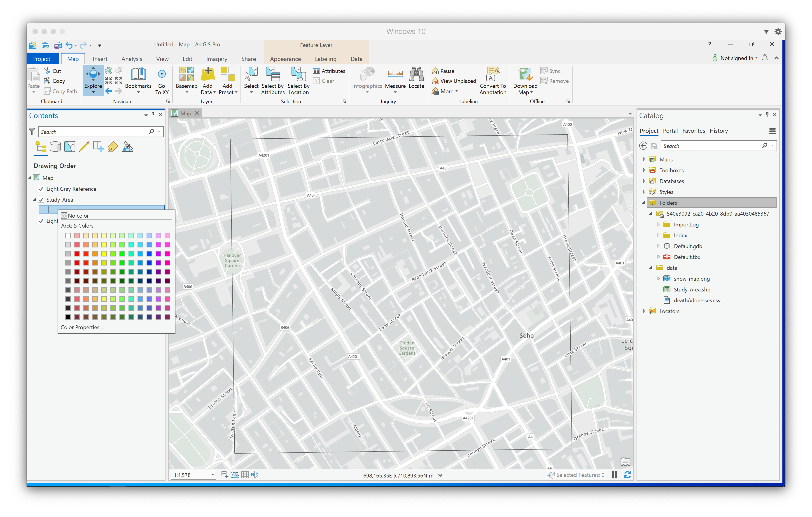Expand the Databases node in Catalog
The height and width of the screenshot is (517, 812).
pyautogui.click(x=644, y=181)
